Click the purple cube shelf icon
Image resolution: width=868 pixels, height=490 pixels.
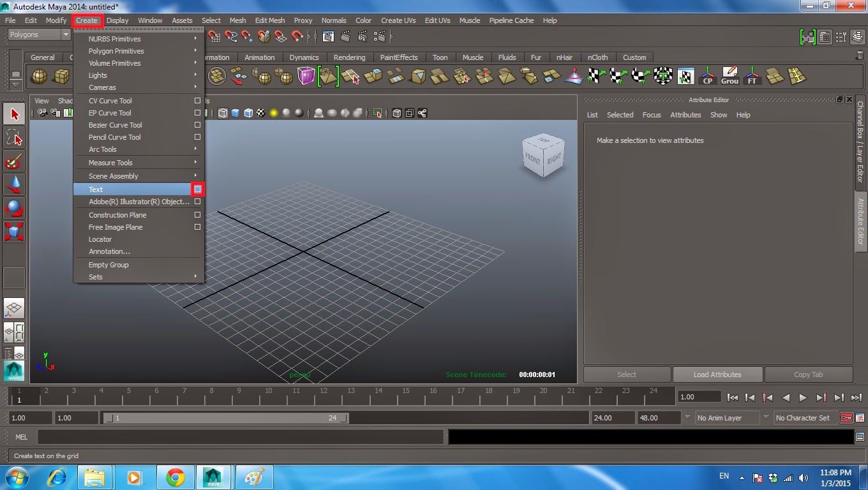(x=306, y=77)
